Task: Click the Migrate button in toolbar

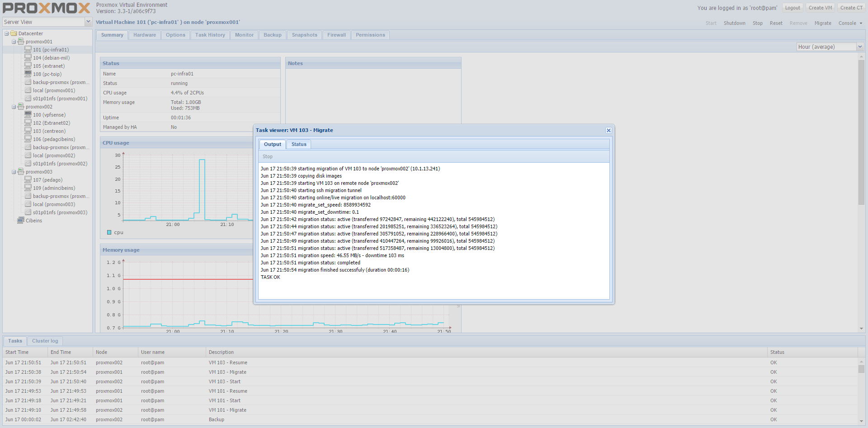Action: coord(823,23)
